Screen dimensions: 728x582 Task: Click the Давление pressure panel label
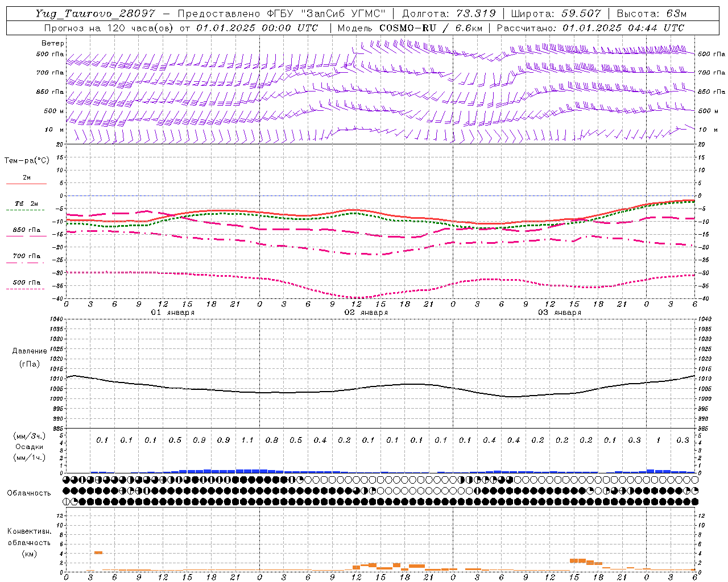tap(30, 351)
